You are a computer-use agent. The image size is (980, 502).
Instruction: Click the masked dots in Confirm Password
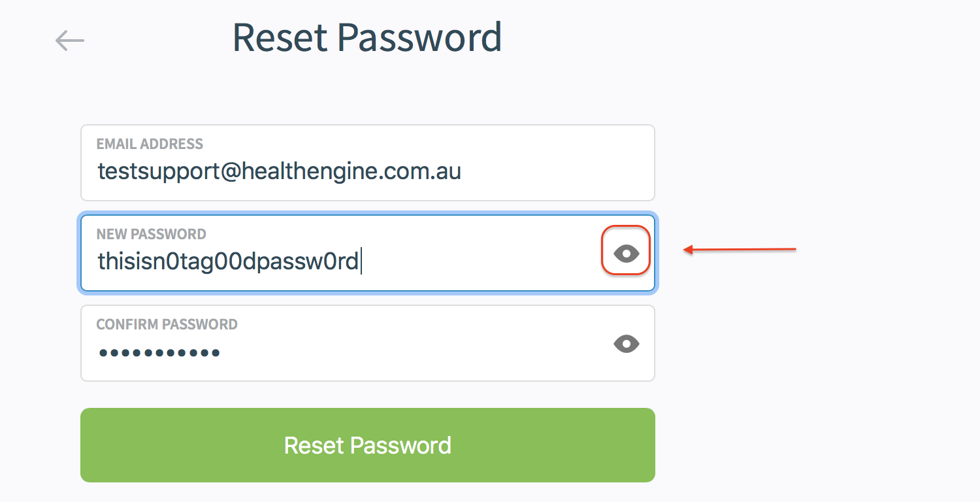pyautogui.click(x=159, y=353)
